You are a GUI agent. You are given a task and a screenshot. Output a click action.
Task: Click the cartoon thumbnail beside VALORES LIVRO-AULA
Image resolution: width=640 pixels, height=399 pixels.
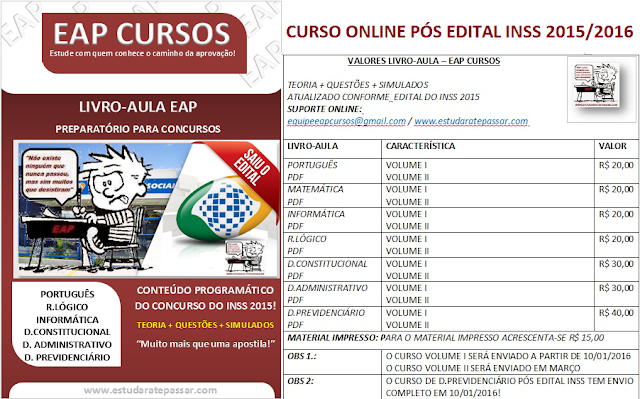point(596,85)
